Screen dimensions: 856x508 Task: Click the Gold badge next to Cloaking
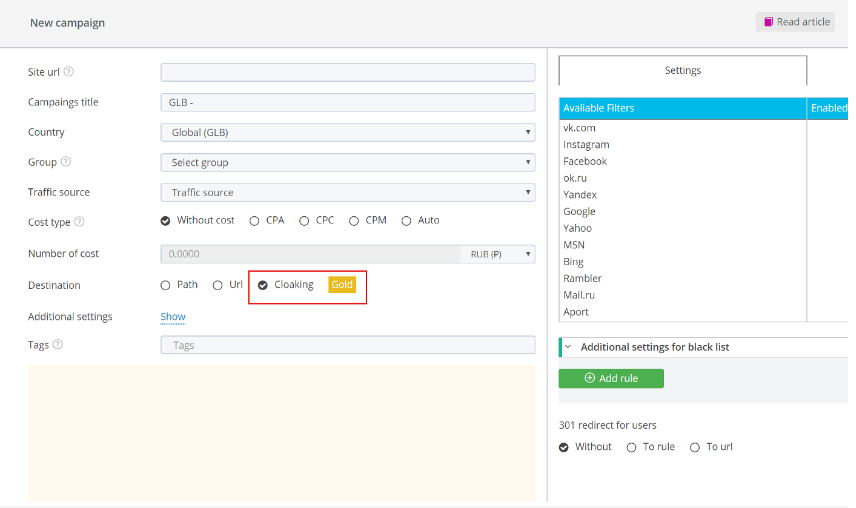(342, 285)
